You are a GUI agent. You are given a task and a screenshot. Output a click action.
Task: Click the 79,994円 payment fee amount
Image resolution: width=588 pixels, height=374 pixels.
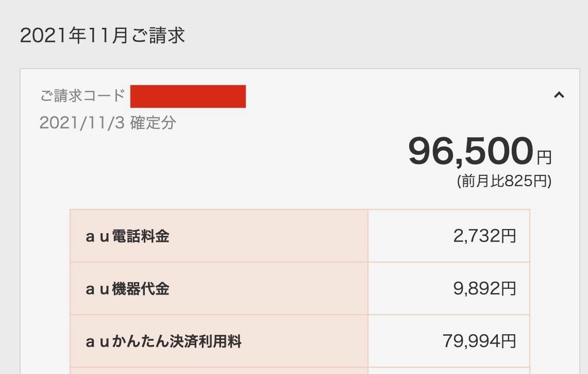click(479, 341)
